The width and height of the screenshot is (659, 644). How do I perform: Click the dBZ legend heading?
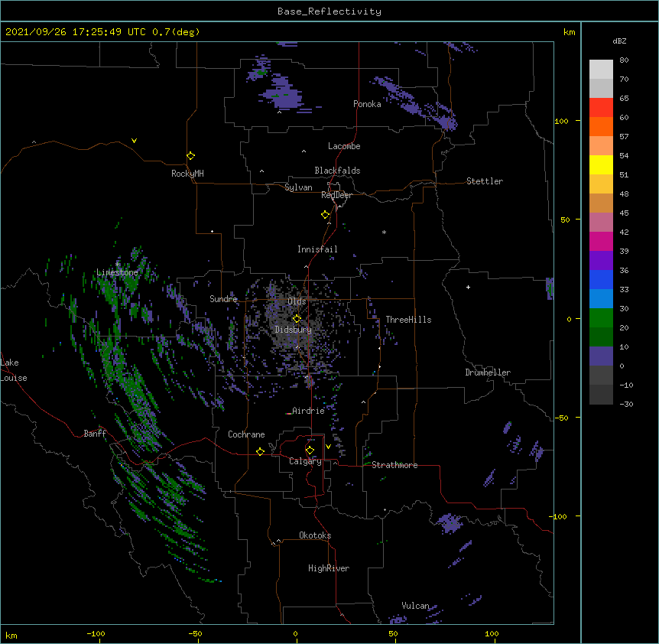[x=619, y=41]
